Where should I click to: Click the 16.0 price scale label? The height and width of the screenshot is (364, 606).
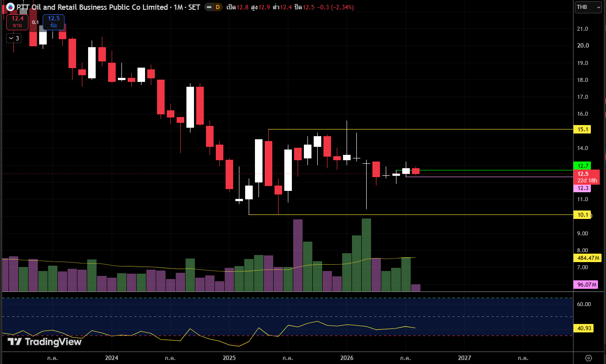(582, 114)
